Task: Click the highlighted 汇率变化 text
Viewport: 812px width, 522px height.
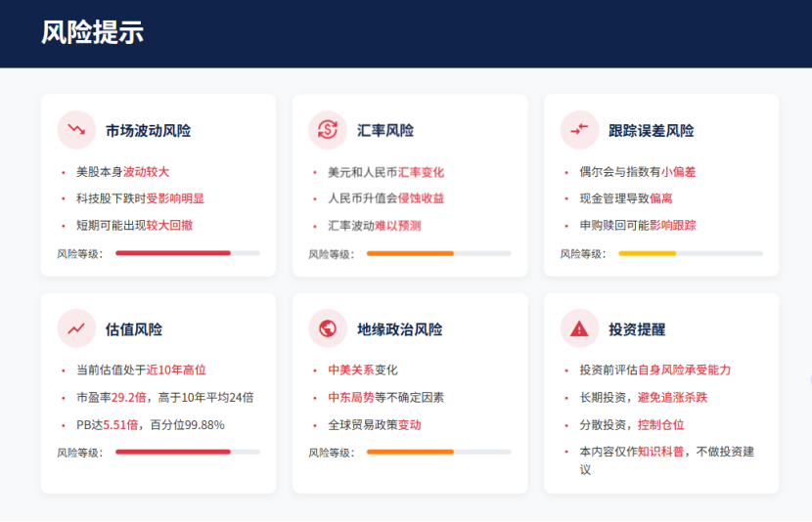Action: (421, 172)
